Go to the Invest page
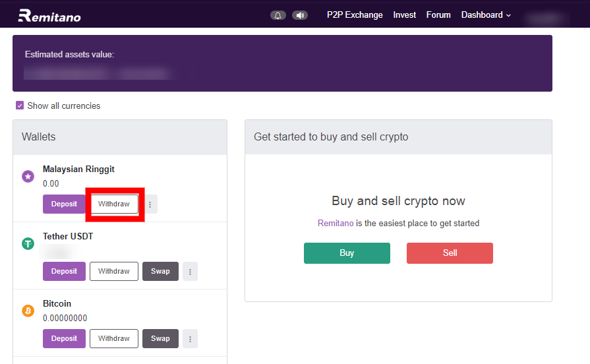 tap(405, 15)
